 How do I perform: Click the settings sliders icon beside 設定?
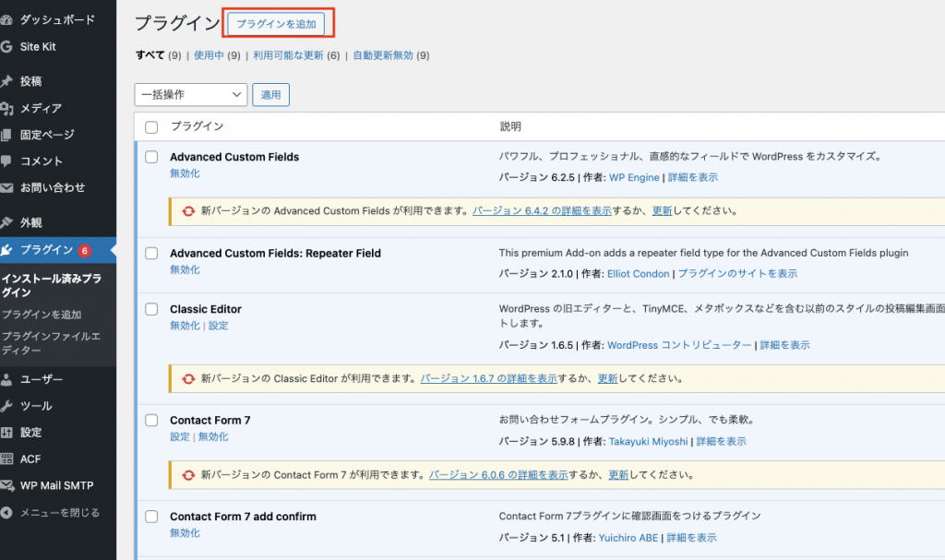coord(6,432)
